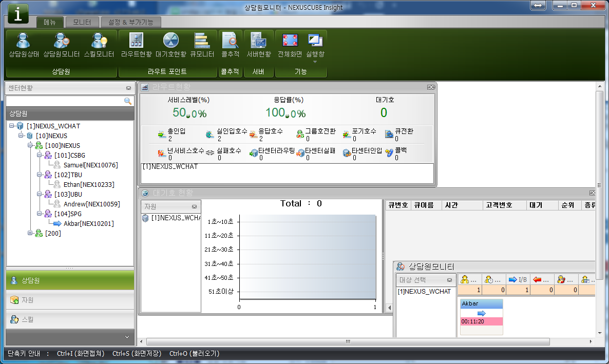Select the 자원 navigation section

(70, 300)
